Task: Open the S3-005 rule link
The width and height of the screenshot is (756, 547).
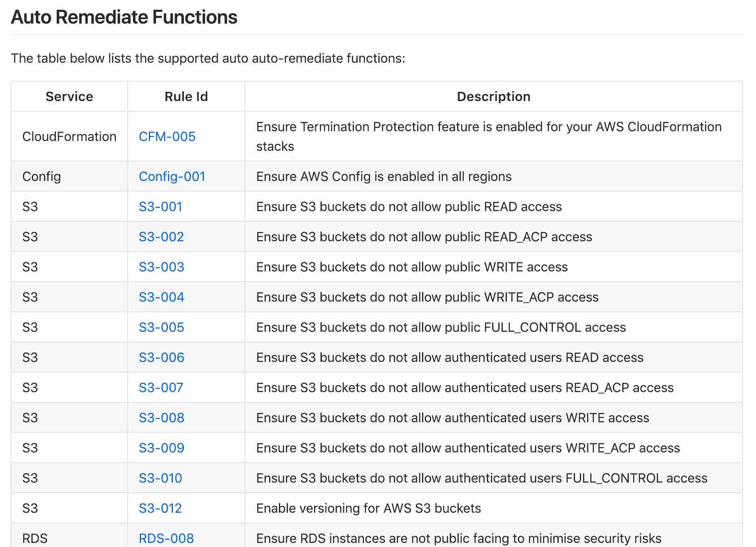Action: pyautogui.click(x=161, y=327)
